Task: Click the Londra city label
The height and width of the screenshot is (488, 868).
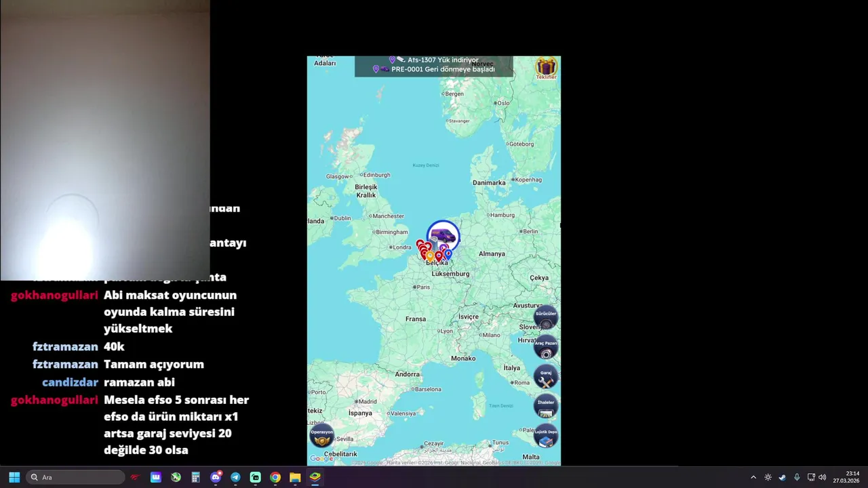Action: point(402,247)
